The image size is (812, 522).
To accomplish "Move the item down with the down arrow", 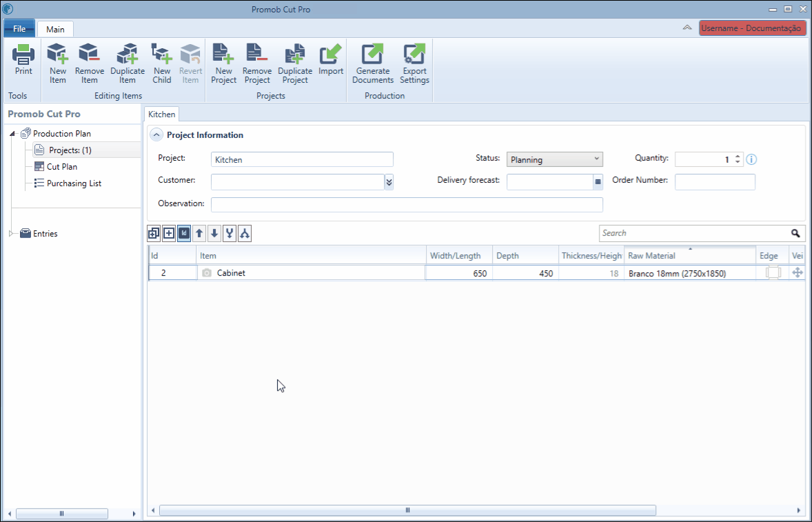I will [214, 234].
